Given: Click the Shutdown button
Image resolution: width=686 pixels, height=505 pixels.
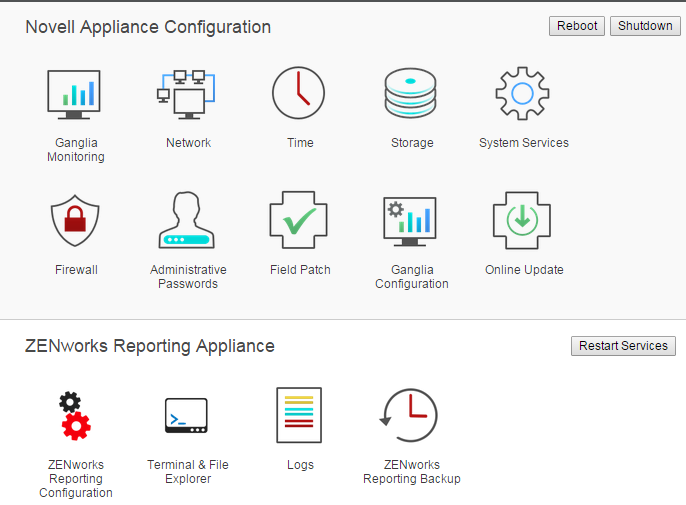Looking at the screenshot, I should [645, 26].
